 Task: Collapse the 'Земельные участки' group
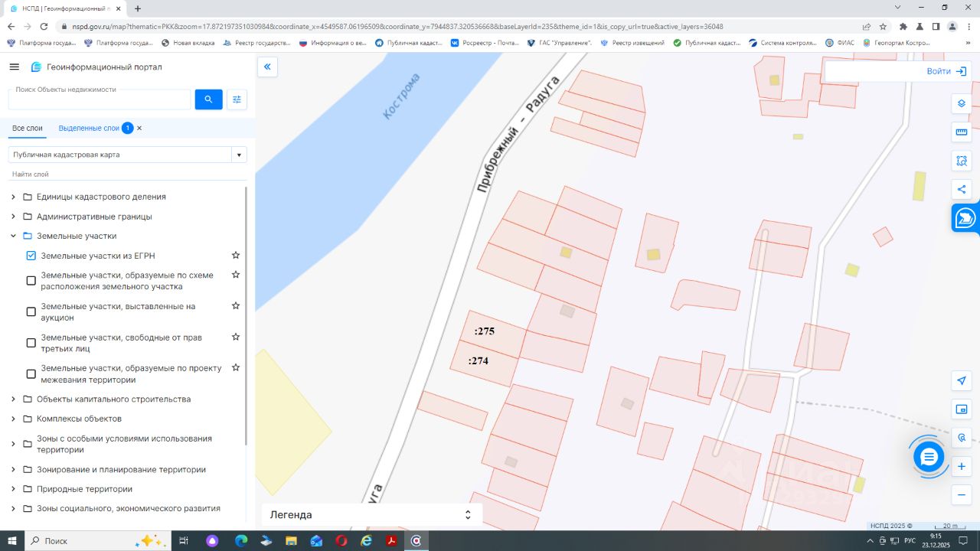pos(13,236)
